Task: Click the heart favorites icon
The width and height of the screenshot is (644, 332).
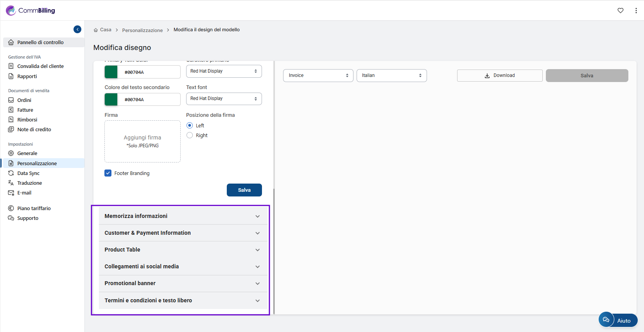Action: tap(620, 11)
